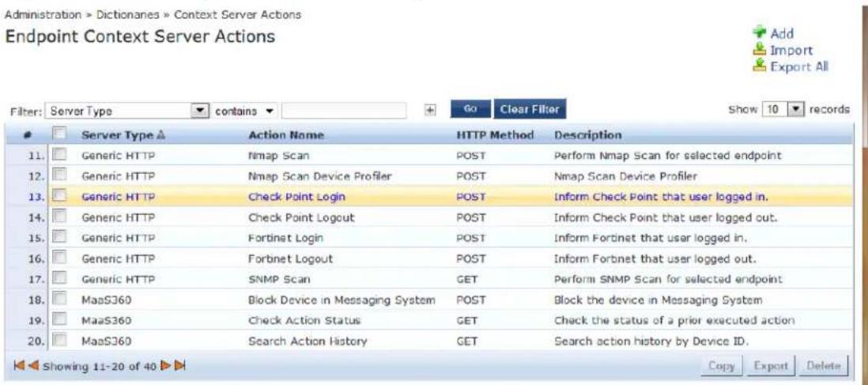This screenshot has width=868, height=385.
Task: Click 'Perform SNMP Scan for selected endpoint' description
Action: point(668,278)
